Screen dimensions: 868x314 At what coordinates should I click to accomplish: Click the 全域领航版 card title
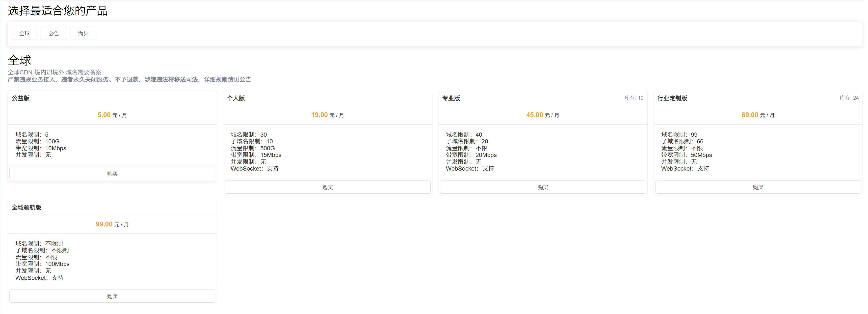(x=26, y=207)
